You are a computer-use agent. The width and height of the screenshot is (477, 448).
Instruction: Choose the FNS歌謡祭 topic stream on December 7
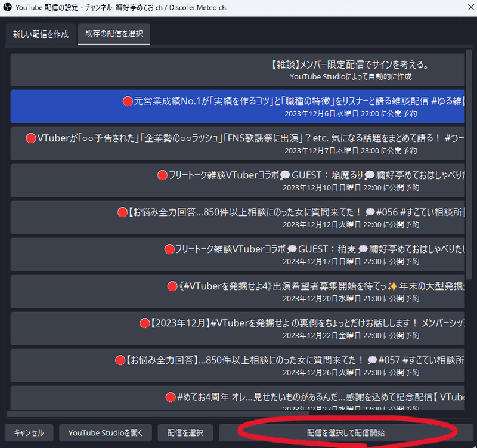237,144
